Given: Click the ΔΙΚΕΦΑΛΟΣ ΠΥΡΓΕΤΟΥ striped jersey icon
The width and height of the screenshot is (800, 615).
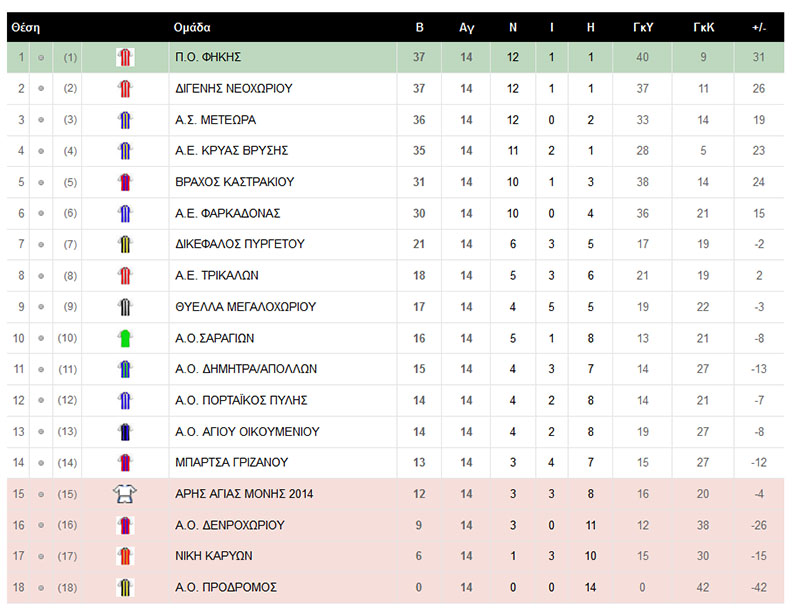Looking at the screenshot, I should click(x=125, y=244).
